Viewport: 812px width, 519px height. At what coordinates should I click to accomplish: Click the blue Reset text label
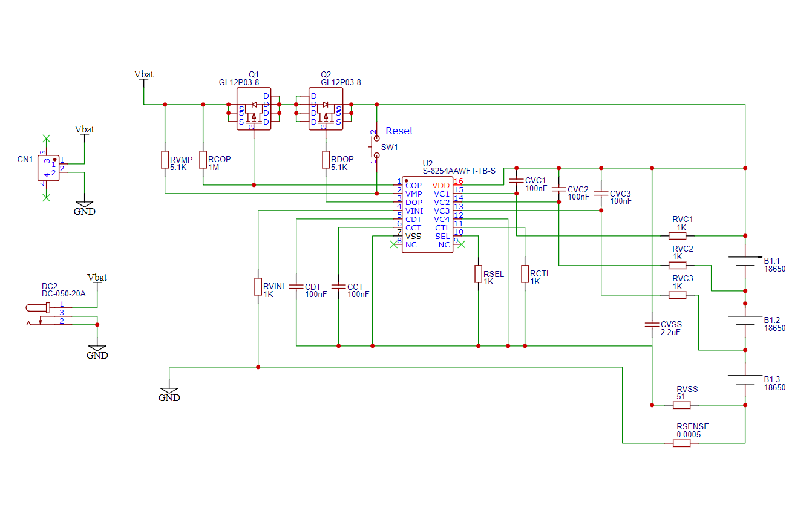point(399,131)
